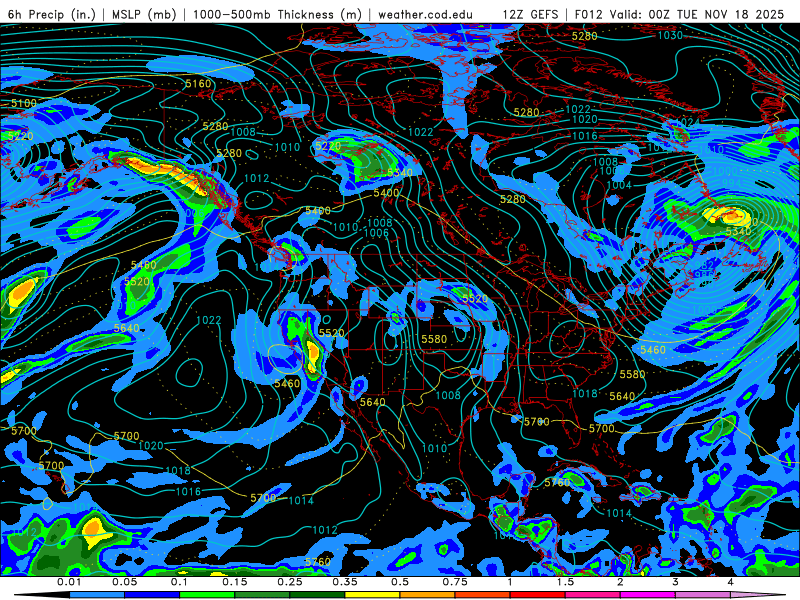
Task: Click the 1.5 legend value label
Action: pyautogui.click(x=565, y=582)
